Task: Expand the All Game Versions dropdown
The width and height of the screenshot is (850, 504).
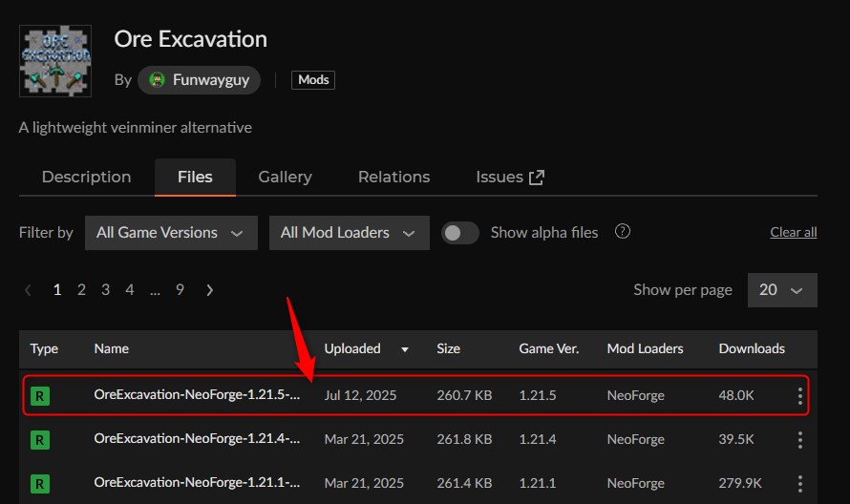Action: (x=171, y=233)
